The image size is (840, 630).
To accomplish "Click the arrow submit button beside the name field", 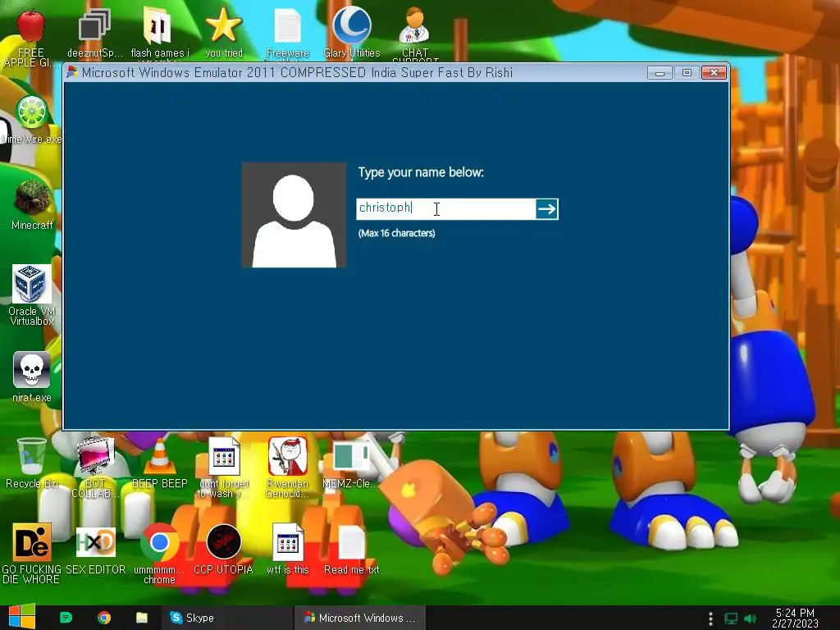I will click(546, 209).
